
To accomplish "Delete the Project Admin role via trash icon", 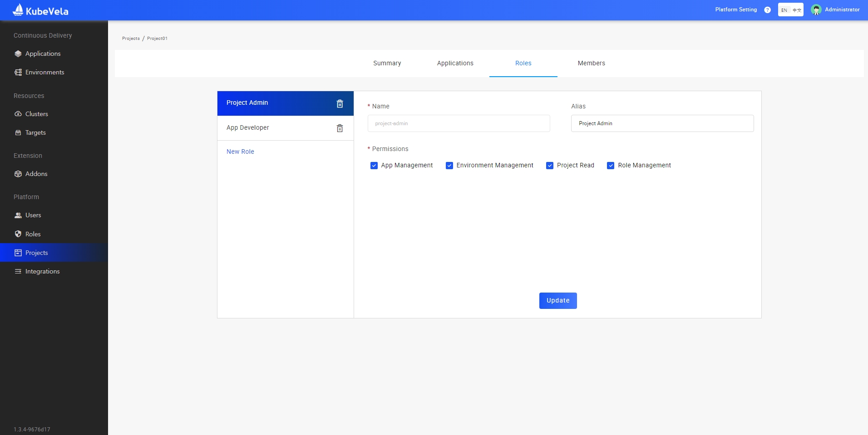I will pos(340,103).
